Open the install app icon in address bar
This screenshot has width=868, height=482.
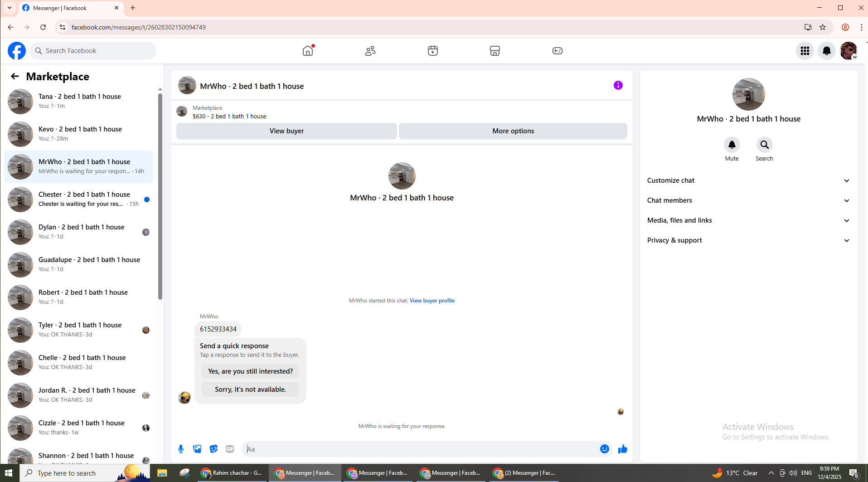(x=808, y=27)
